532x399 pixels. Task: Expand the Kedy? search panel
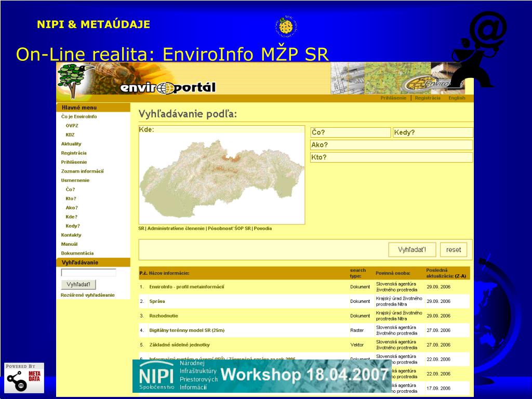point(433,132)
